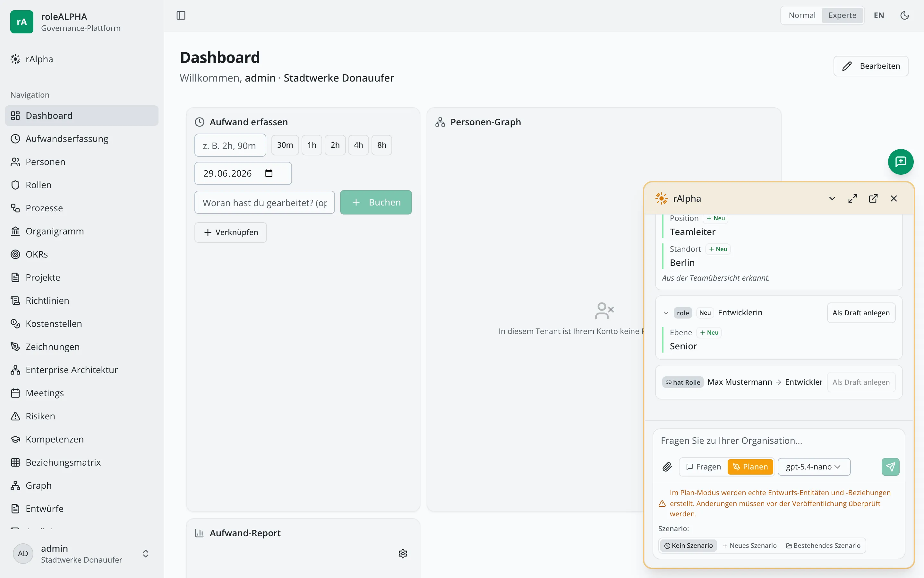
Task: Open the date picker calendar icon
Action: tap(269, 173)
